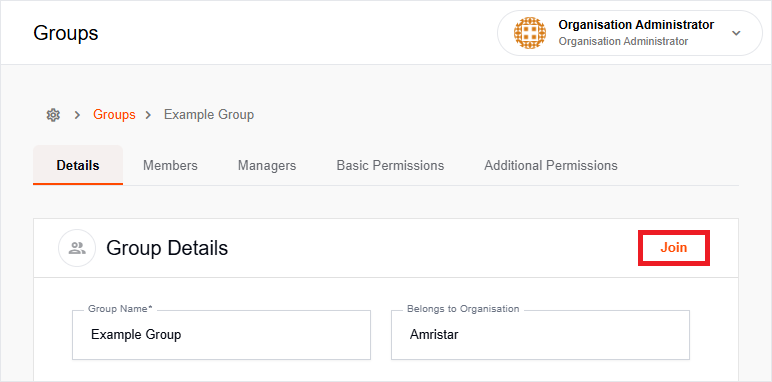Click the Belongs to Organisation field
This screenshot has width=772, height=382.
(x=540, y=335)
